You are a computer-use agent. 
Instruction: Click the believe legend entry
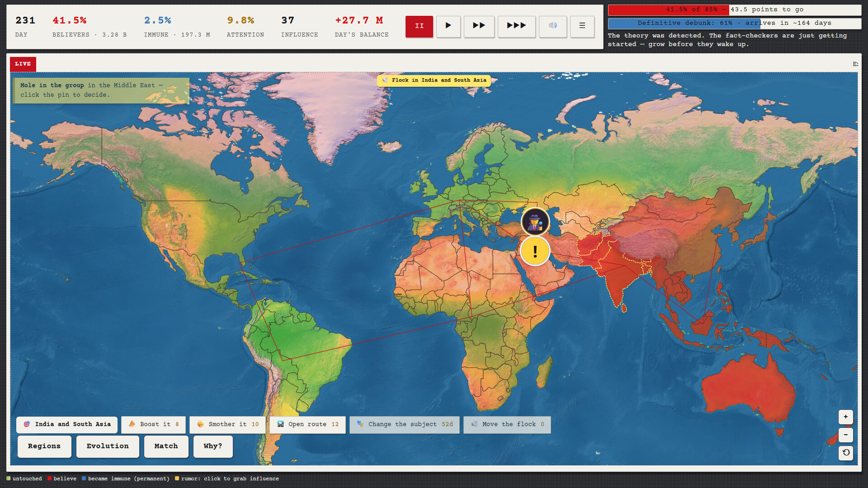[62, 479]
